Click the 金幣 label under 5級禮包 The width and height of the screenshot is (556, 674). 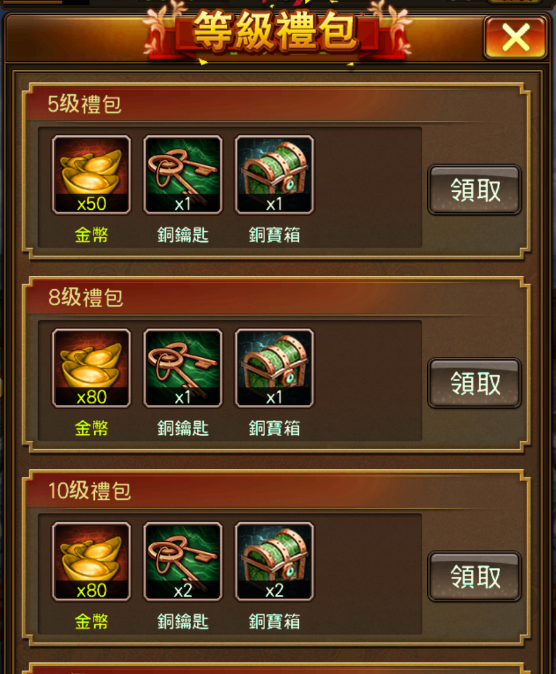[x=91, y=235]
